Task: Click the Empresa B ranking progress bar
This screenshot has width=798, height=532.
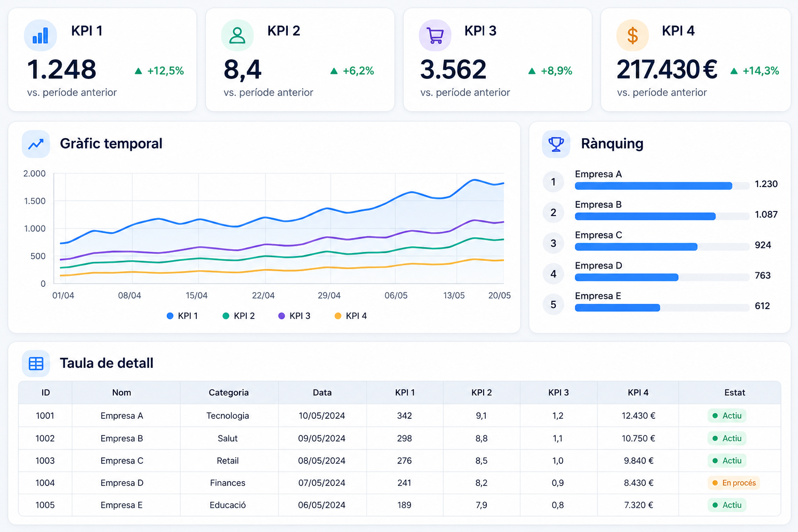Action: [662, 216]
